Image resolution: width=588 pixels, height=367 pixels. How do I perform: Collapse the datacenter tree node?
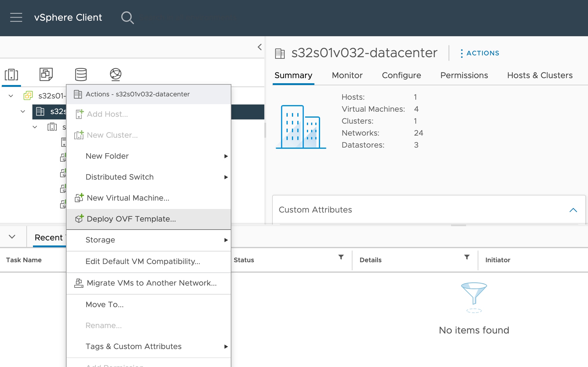[23, 111]
